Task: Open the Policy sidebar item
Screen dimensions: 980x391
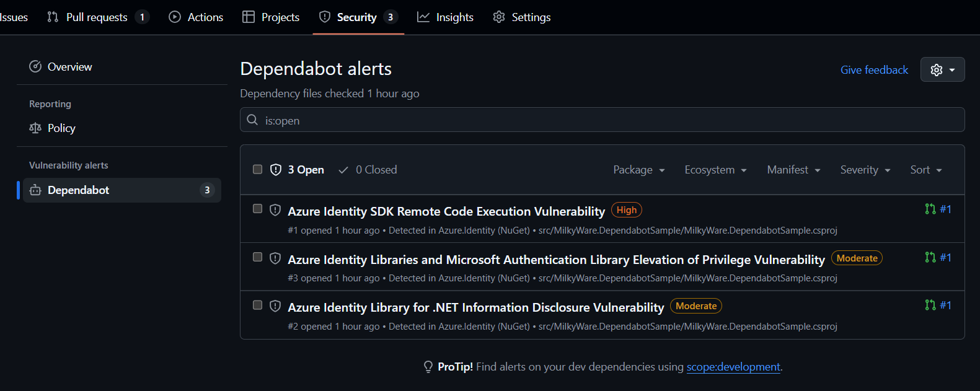Action: (x=122, y=128)
